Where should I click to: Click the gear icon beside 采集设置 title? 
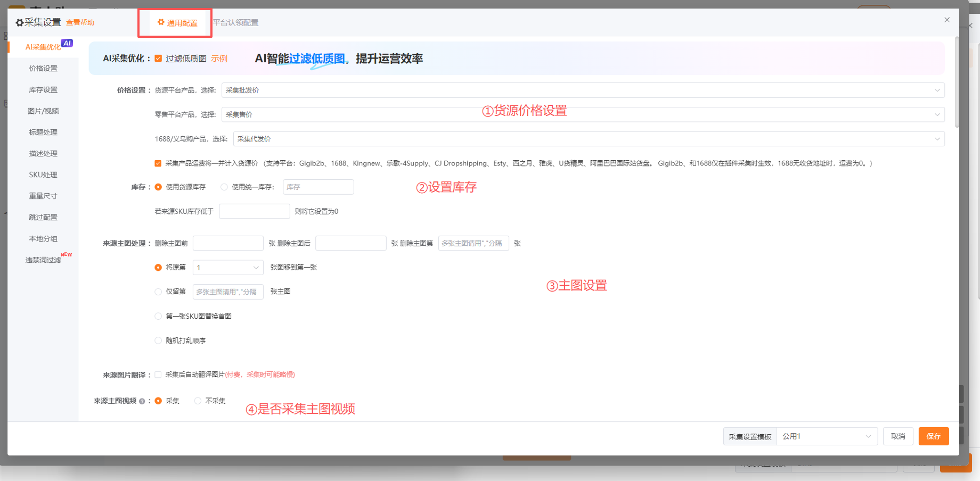pos(20,22)
